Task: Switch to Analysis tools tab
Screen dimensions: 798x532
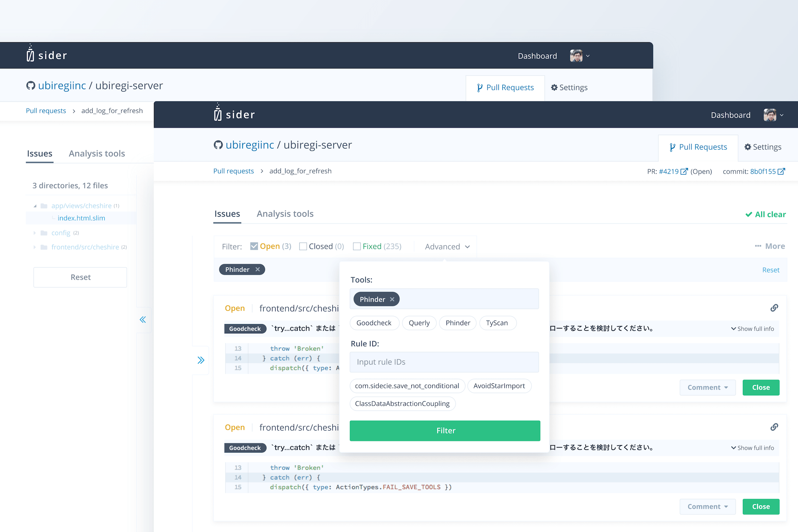Action: point(285,214)
